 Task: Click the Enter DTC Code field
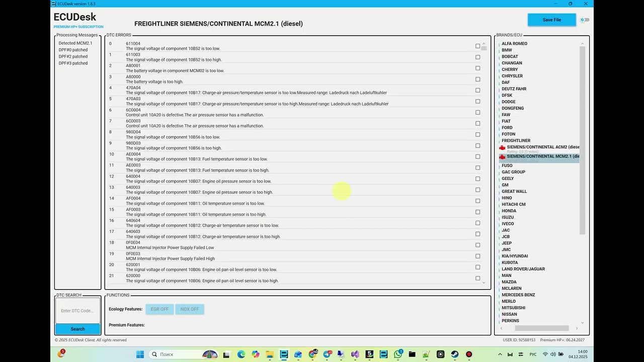click(77, 311)
